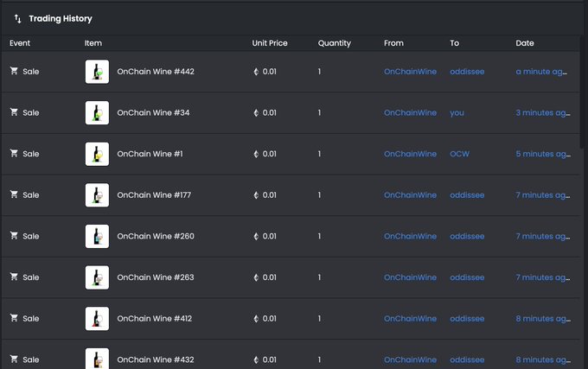Click the Ethereum icon next to #412 price
The height and width of the screenshot is (369, 588).
pyautogui.click(x=256, y=319)
